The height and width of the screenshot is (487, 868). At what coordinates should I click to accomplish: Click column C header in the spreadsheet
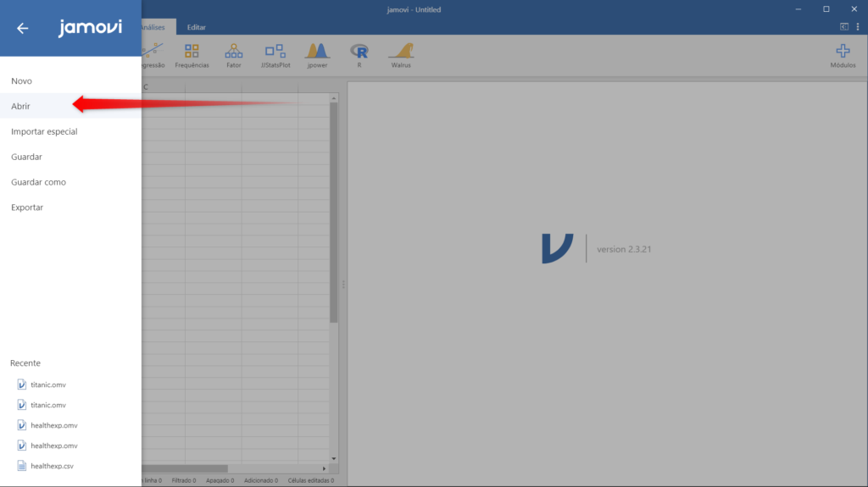pos(164,87)
